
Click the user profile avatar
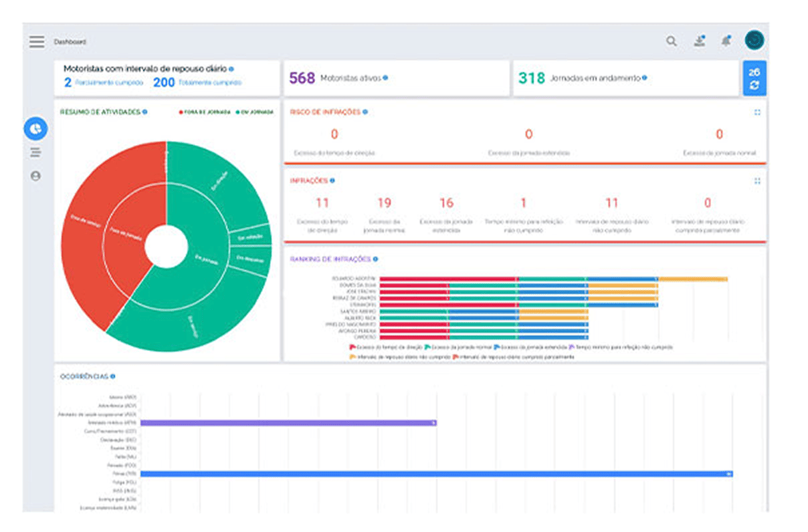tap(754, 41)
